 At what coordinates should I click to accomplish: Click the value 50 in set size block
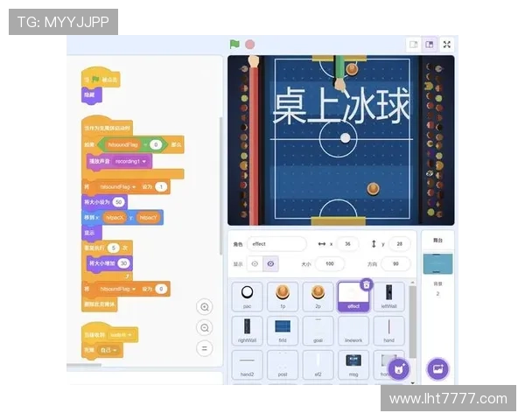[118, 202]
